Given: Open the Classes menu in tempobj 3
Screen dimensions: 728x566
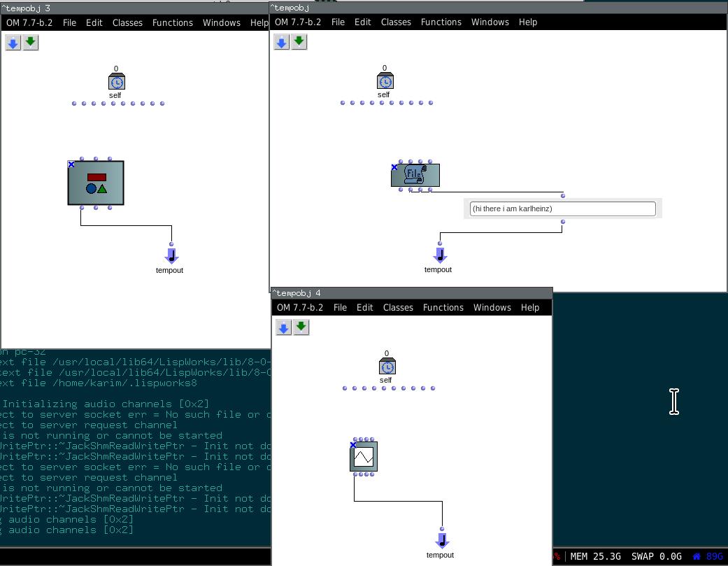Looking at the screenshot, I should (x=127, y=22).
